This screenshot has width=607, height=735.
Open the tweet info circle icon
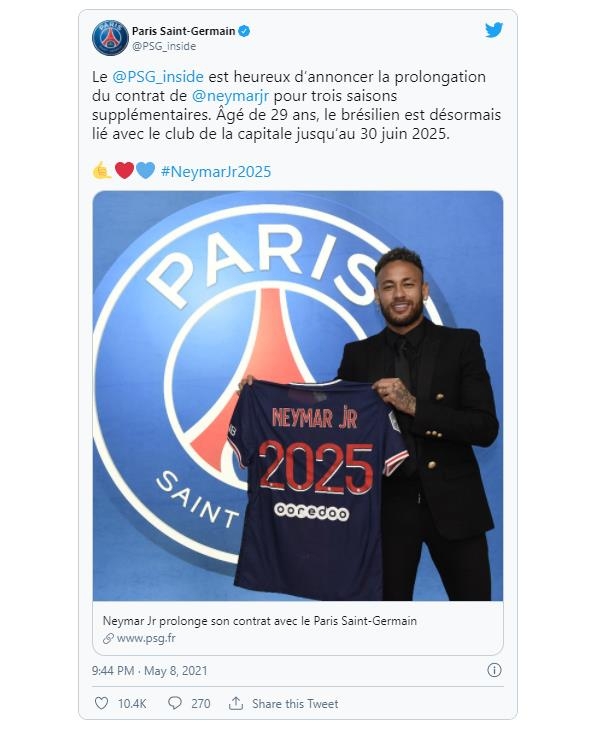(x=494, y=670)
